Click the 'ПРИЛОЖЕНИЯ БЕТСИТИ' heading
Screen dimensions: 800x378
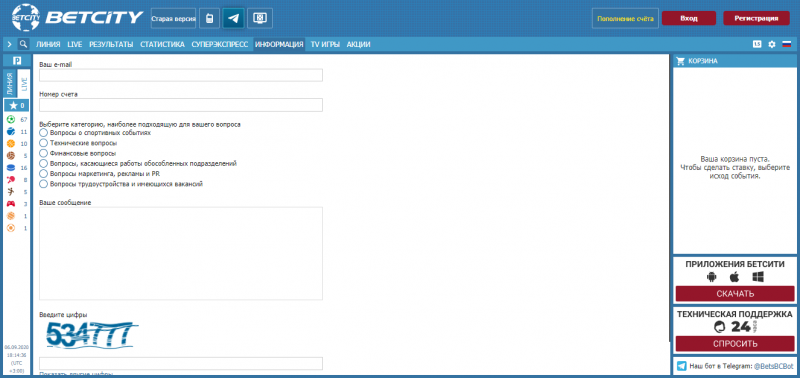pos(735,264)
